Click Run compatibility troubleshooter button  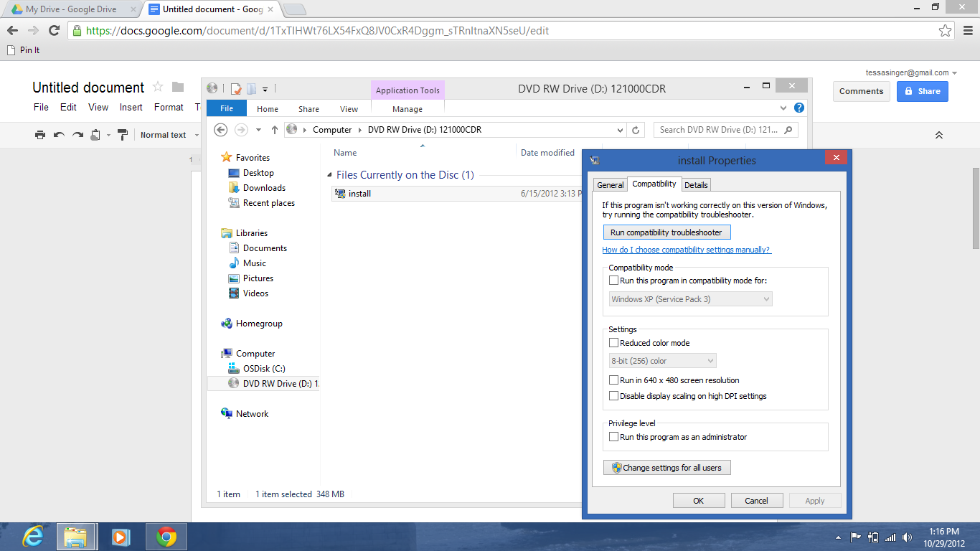(x=666, y=232)
